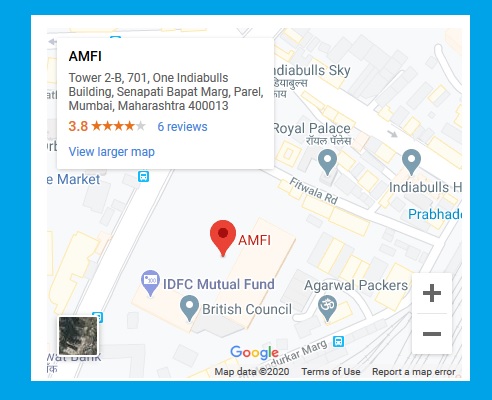
Task: Click Report a map error link
Action: point(414,372)
